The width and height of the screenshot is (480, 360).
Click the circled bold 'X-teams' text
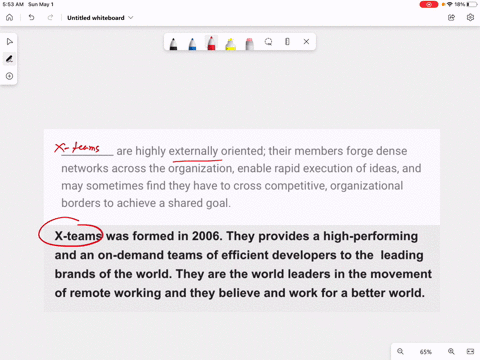click(78, 236)
